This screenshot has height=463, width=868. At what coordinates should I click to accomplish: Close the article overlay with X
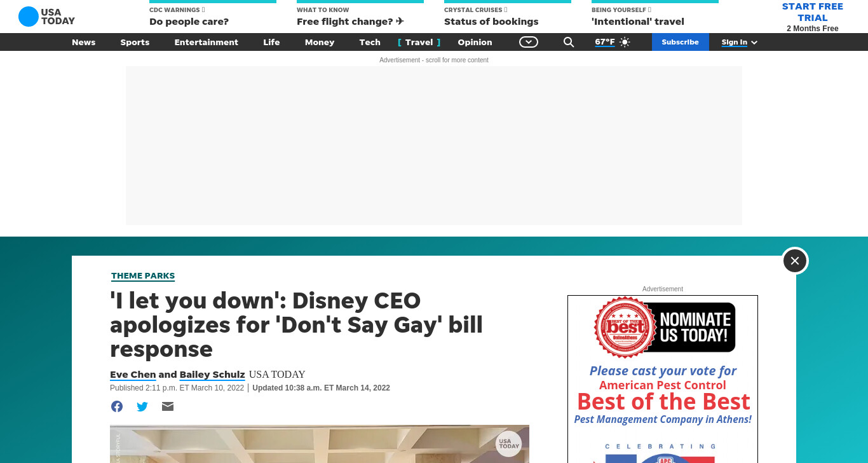point(795,261)
